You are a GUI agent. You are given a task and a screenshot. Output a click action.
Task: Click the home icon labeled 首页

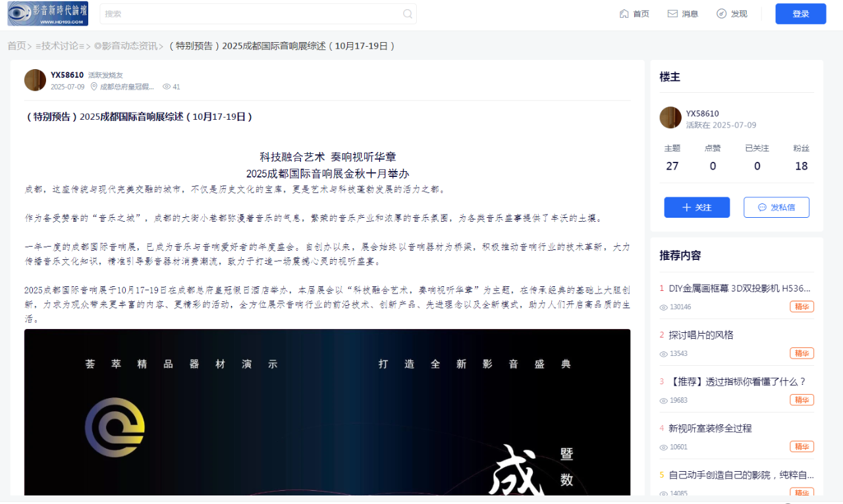(624, 14)
